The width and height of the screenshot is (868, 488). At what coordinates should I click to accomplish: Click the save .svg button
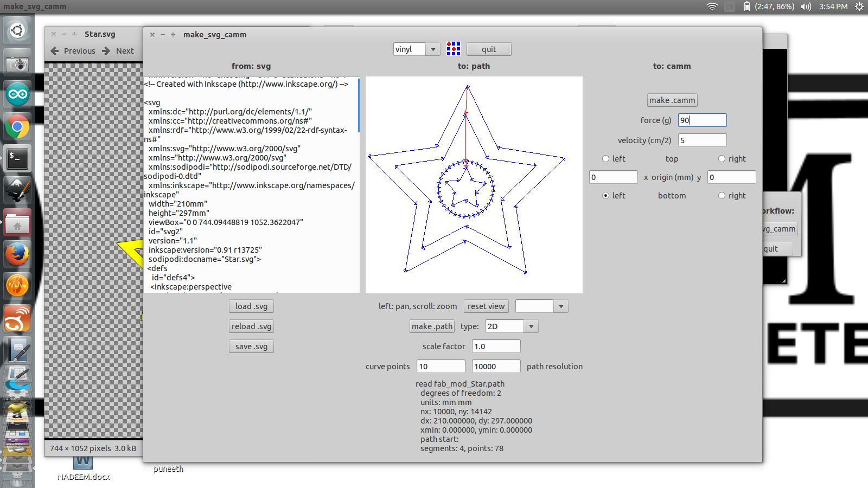coord(251,346)
